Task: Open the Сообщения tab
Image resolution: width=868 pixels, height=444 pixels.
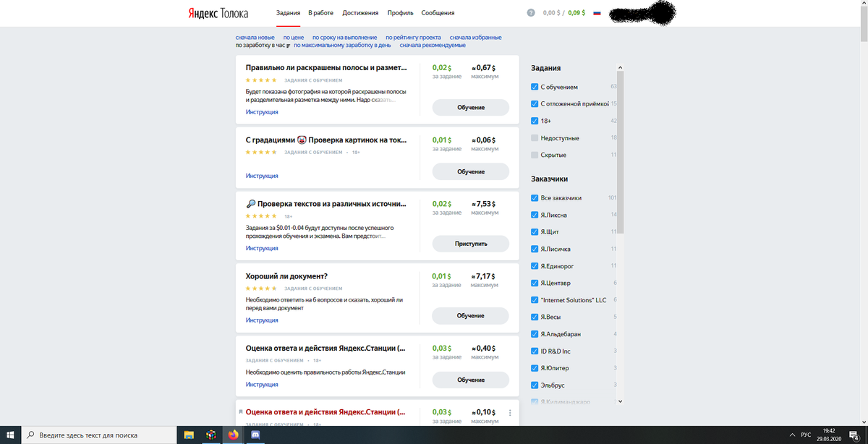Action: click(x=438, y=13)
